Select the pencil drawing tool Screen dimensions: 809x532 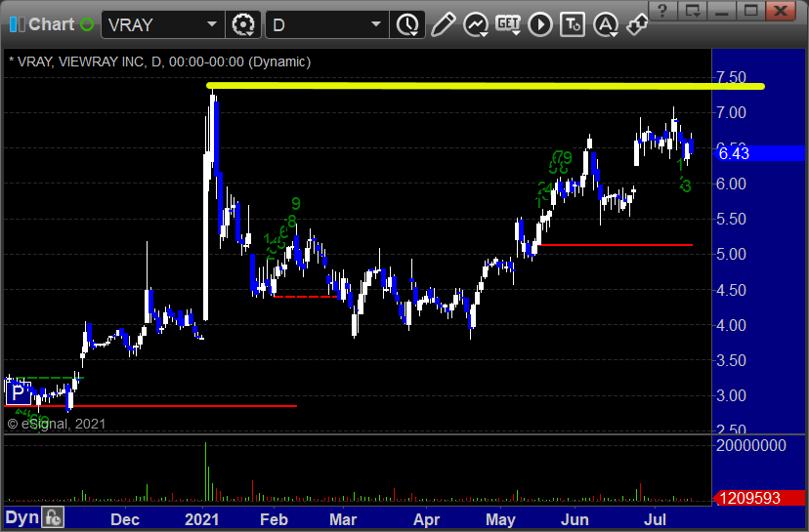pyautogui.click(x=443, y=24)
